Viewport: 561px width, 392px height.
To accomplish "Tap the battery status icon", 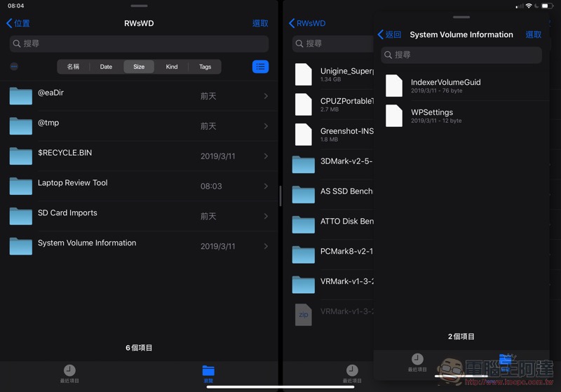I will 548,6.
